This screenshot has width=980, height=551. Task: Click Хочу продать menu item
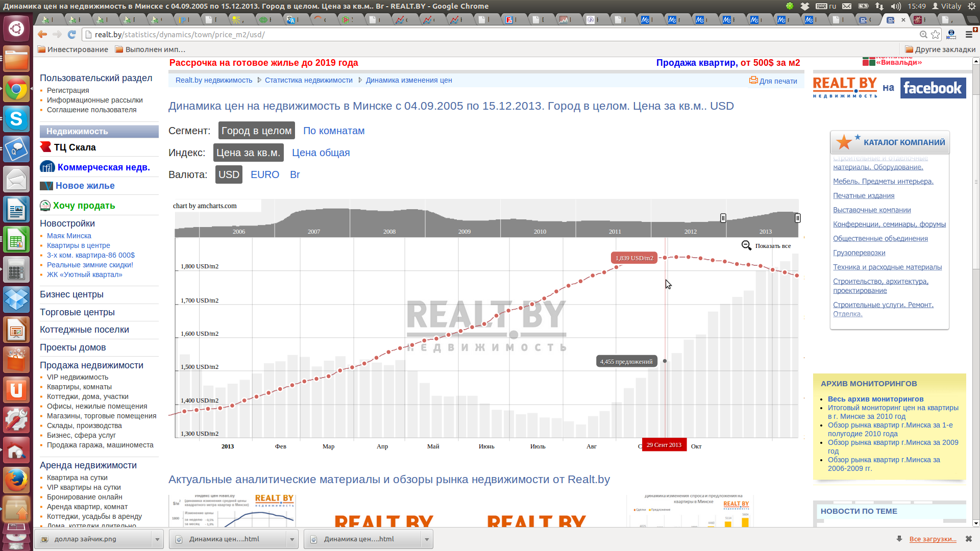(x=84, y=206)
